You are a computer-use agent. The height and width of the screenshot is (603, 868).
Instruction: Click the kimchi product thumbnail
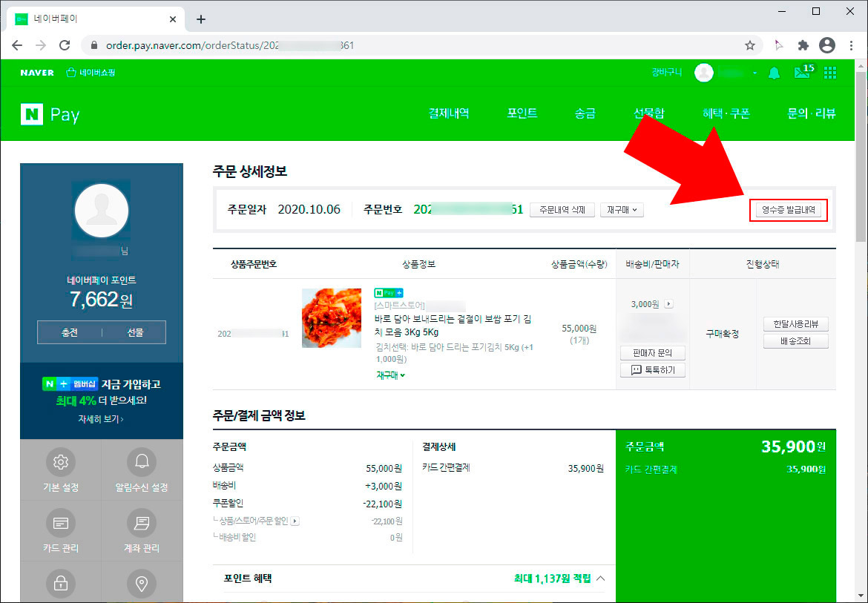pos(331,317)
